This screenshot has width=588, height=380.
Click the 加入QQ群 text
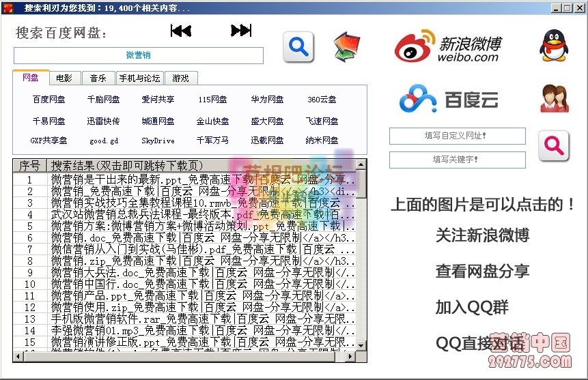pos(472,307)
